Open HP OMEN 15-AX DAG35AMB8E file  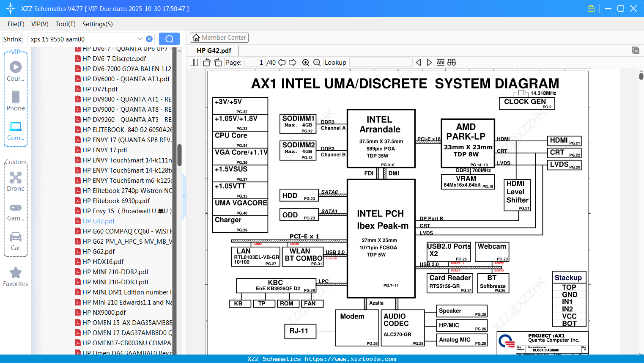click(123, 323)
